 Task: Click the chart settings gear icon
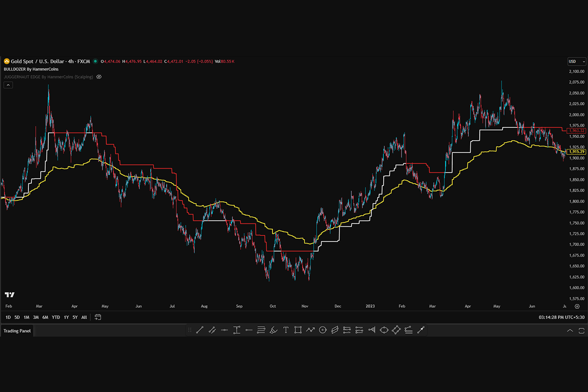coord(577,306)
